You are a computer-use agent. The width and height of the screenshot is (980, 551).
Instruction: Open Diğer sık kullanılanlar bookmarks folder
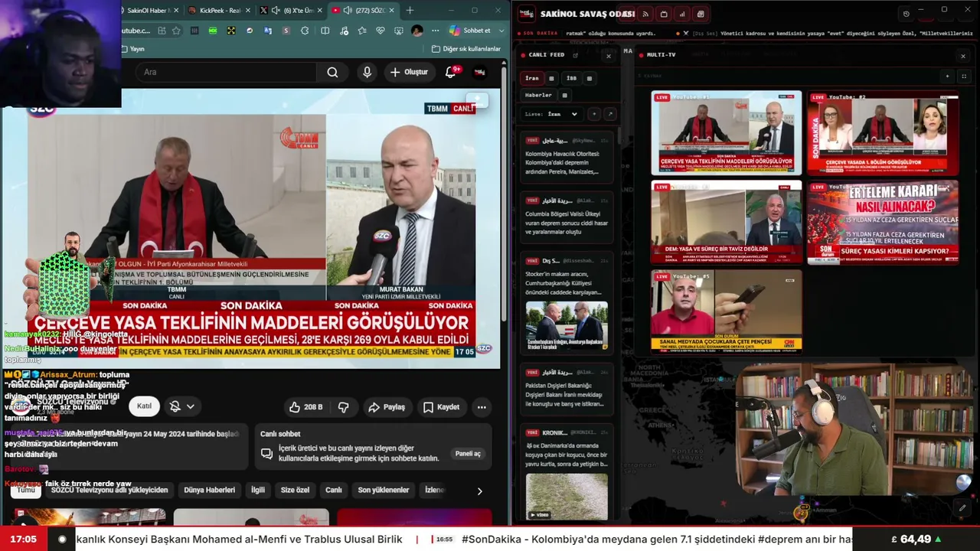(466, 49)
